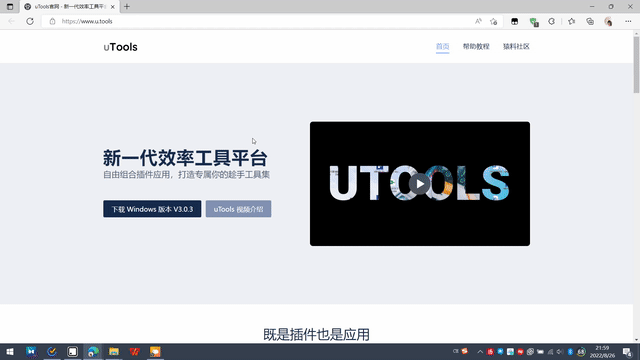Screen dimensions: 640x360
Task: Click the Sogou input method tray icon
Action: click(465, 351)
